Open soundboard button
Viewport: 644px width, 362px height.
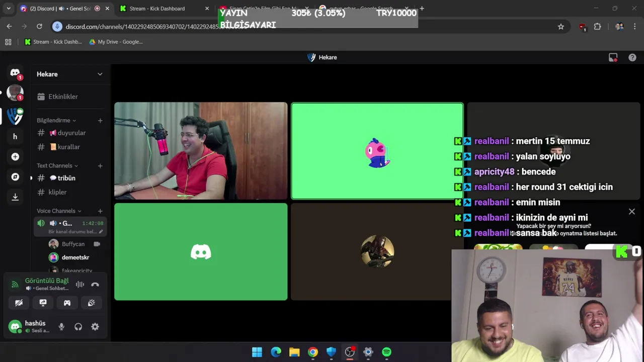[x=91, y=303]
